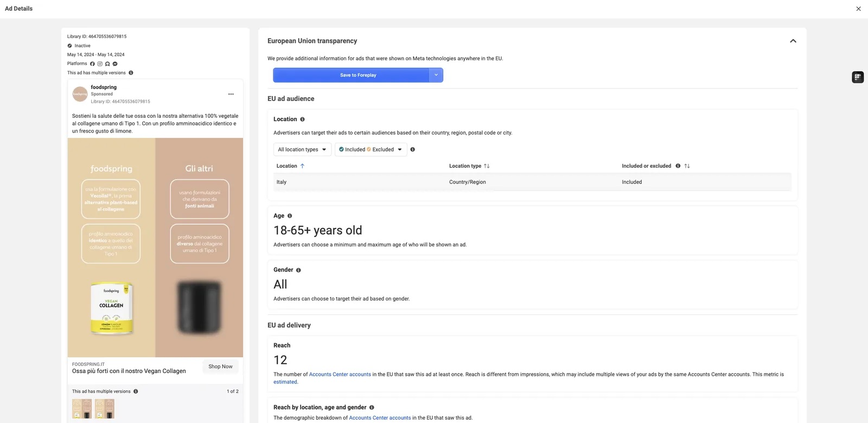Sort by Included or excluded column
The width and height of the screenshot is (868, 423).
tap(687, 166)
